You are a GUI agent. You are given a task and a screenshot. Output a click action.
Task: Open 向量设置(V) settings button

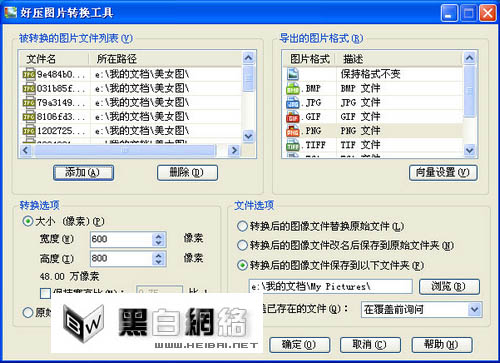443,173
